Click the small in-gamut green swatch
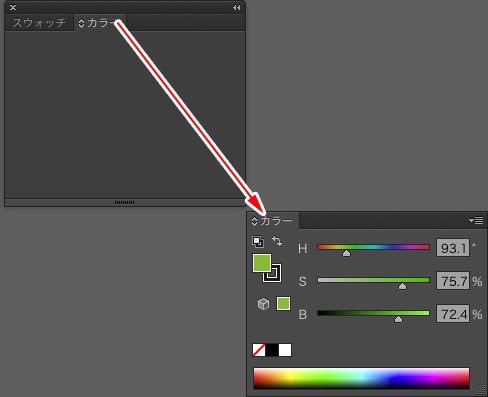This screenshot has height=397, width=488. point(283,303)
